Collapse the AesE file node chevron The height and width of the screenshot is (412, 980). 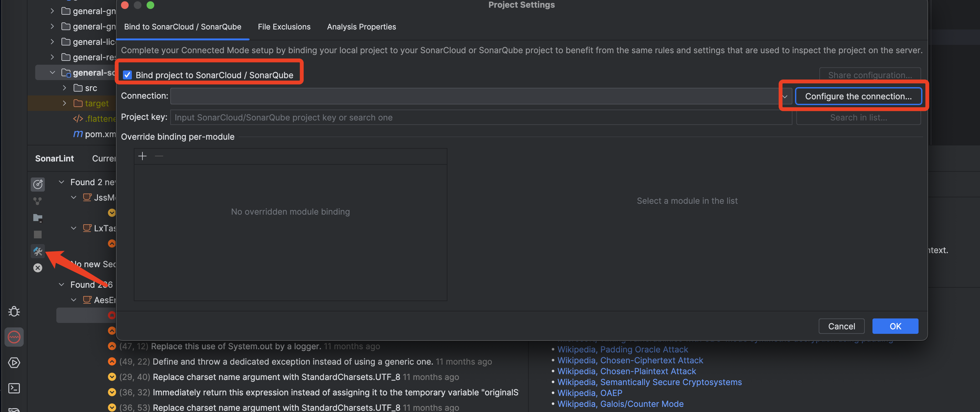[74, 300]
